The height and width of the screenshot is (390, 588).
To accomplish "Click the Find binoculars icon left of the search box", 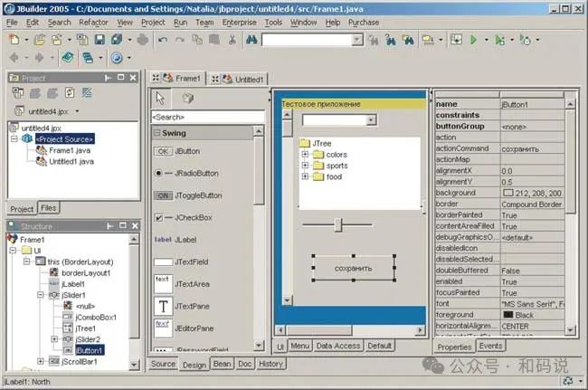I will (x=251, y=40).
